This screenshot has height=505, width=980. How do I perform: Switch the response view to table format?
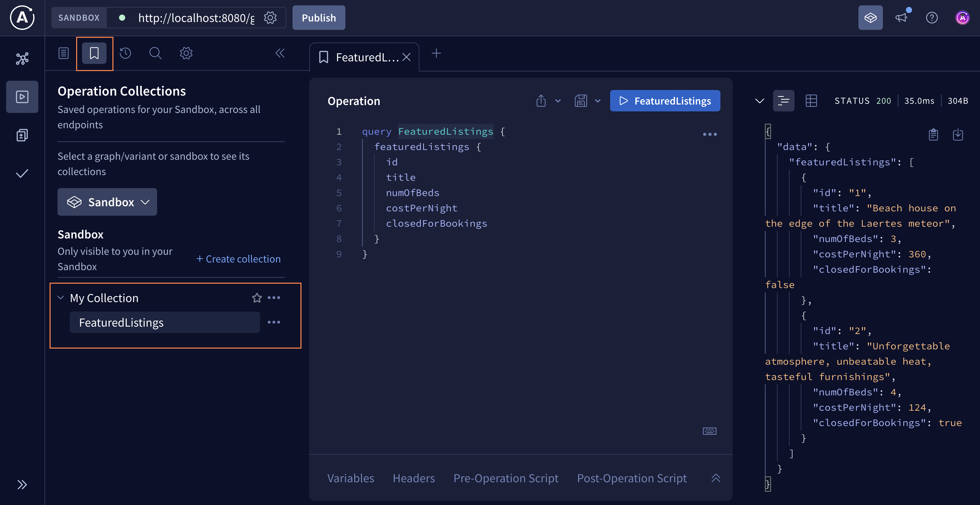point(811,100)
